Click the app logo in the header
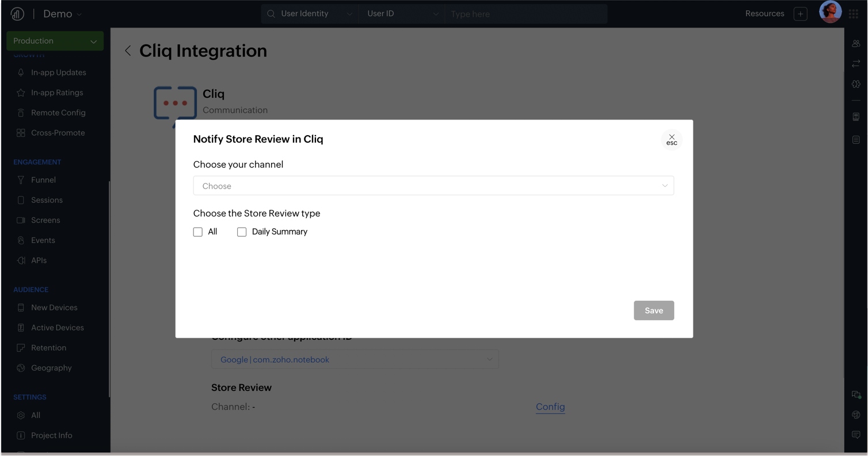This screenshot has height=456, width=868. pos(17,14)
